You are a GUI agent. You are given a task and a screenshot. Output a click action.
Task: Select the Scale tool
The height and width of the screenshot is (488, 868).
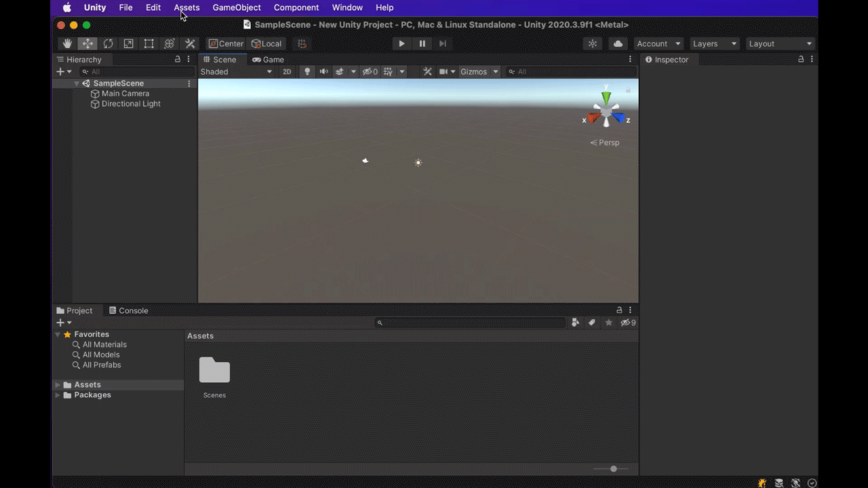[128, 43]
